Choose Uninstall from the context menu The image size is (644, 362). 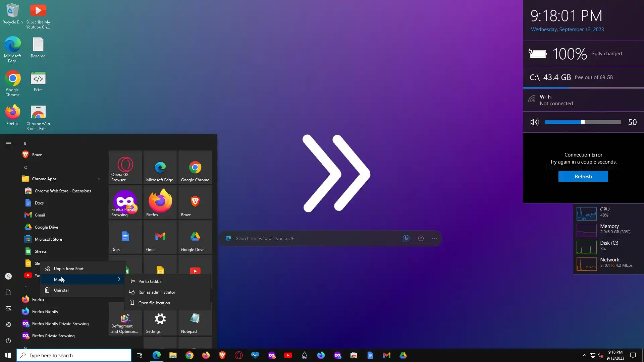pos(62,290)
